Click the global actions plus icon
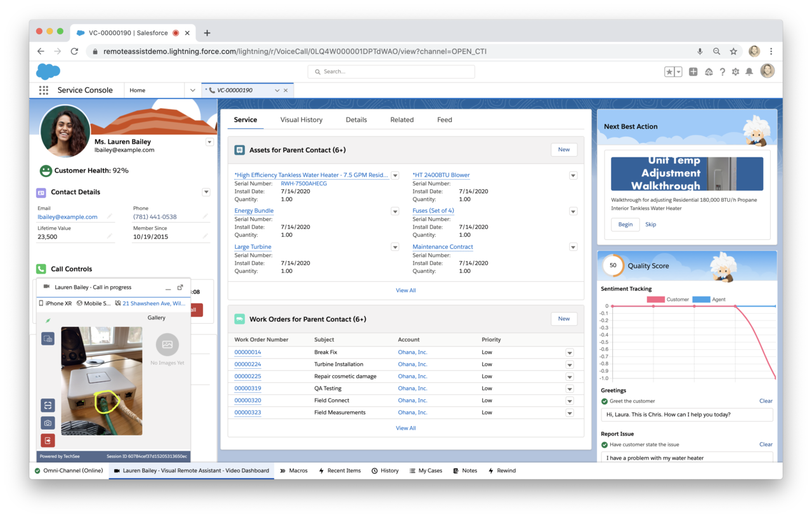The width and height of the screenshot is (812, 518). pos(693,72)
